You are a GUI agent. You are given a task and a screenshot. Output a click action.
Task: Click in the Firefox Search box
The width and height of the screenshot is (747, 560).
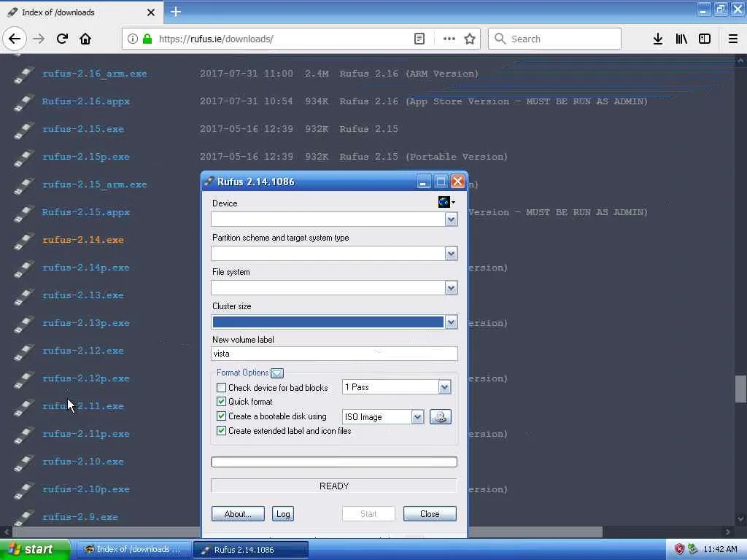pos(554,39)
